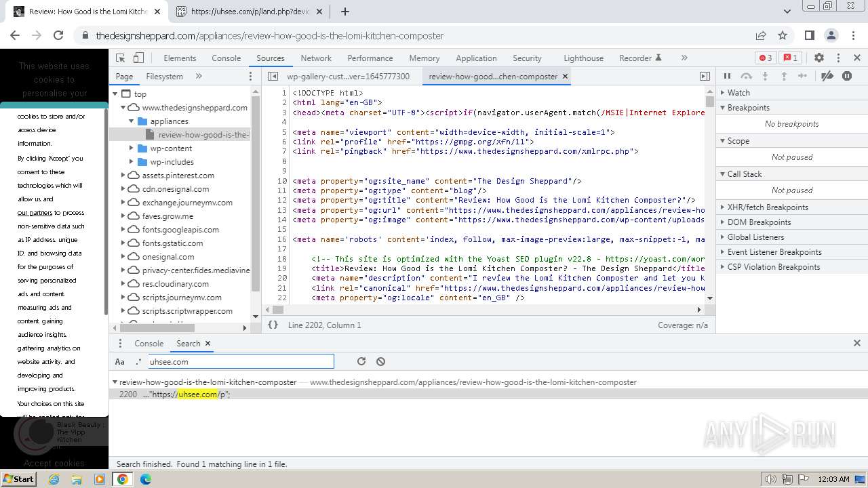The height and width of the screenshot is (488, 868).
Task: Hide the debugger sidebar
Action: 705,77
